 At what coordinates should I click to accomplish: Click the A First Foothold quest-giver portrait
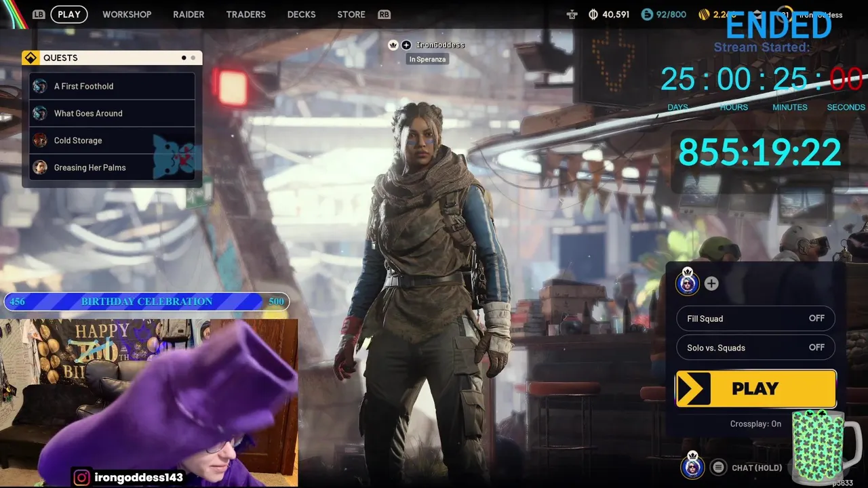click(x=40, y=86)
